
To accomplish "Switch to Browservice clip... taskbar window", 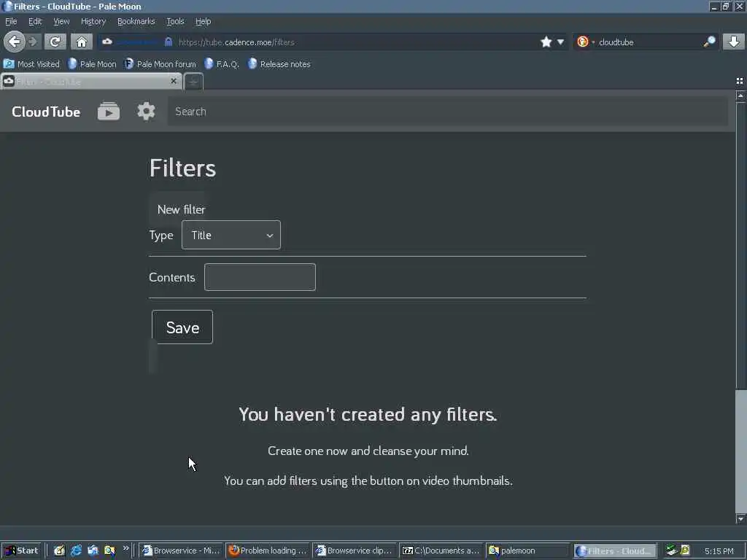I will (355, 551).
